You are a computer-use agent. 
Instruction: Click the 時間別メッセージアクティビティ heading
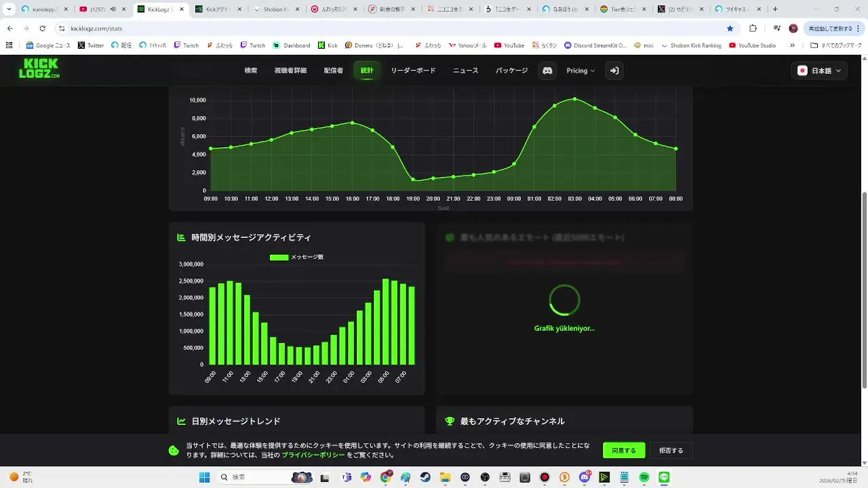[252, 237]
